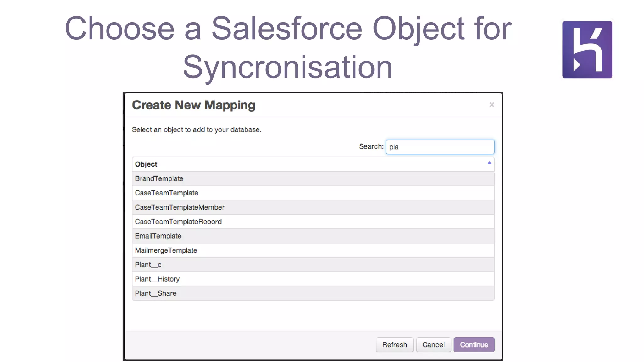644x362 pixels.
Task: Select the Plant__History row
Action: (x=313, y=279)
